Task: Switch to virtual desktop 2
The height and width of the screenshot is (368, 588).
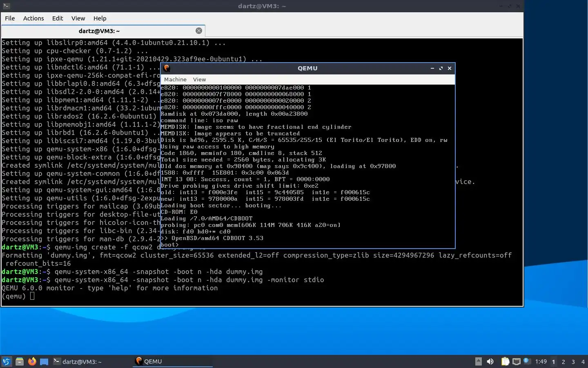Action: [563, 362]
